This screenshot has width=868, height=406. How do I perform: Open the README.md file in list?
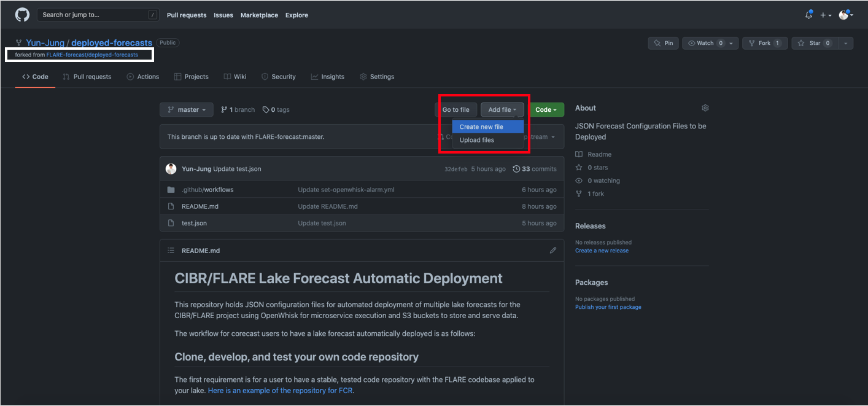(200, 206)
